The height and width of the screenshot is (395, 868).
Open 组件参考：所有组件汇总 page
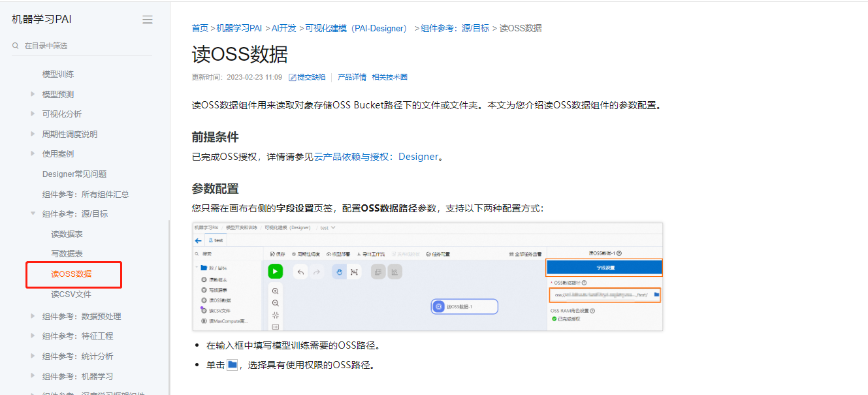click(x=86, y=194)
